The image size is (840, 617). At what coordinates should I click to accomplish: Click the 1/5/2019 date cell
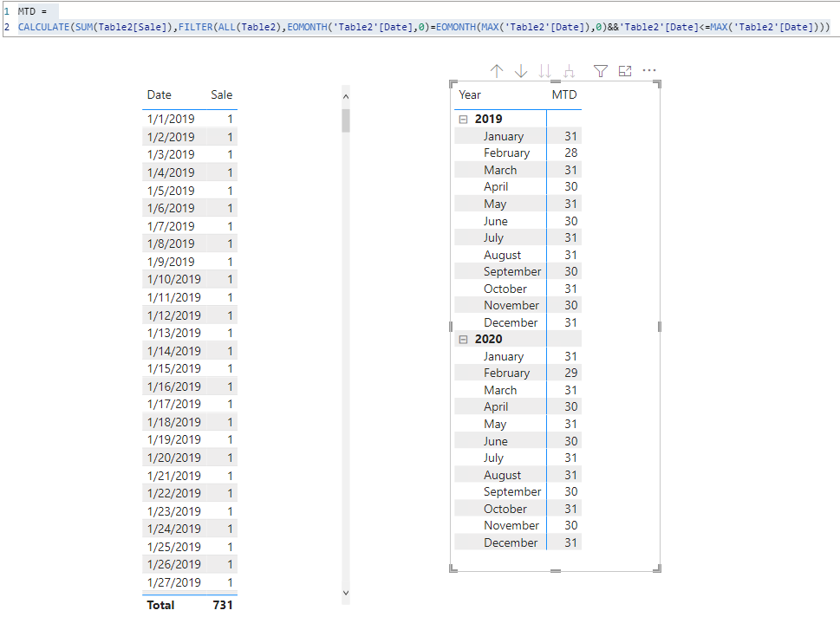tap(171, 191)
